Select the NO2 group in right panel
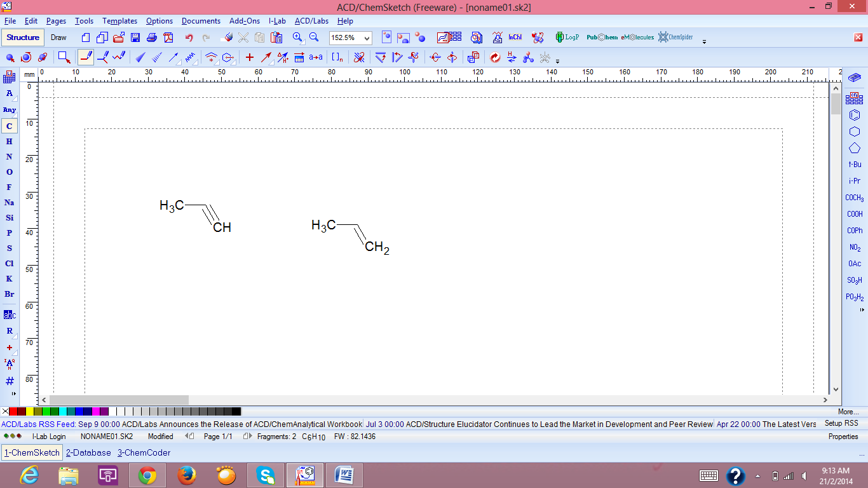868x488 pixels. 854,247
